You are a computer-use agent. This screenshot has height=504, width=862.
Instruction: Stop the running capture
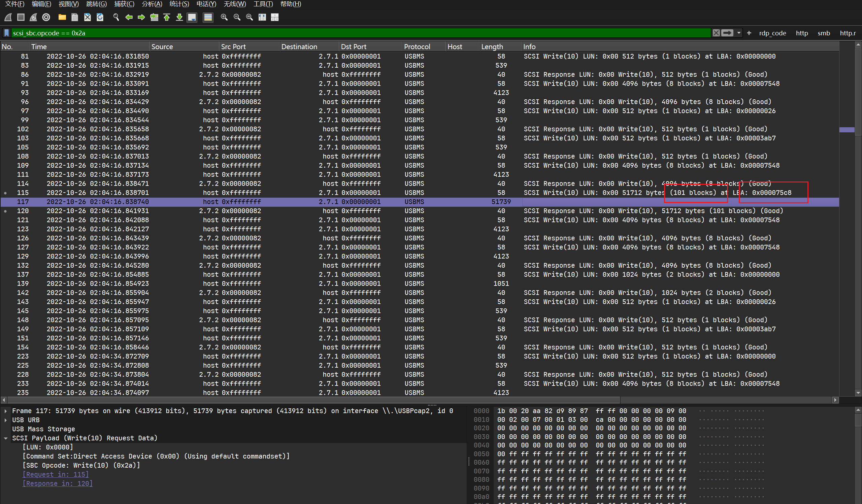pos(21,17)
